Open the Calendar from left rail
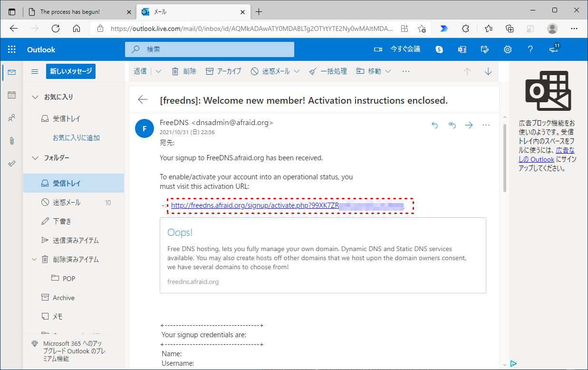The width and height of the screenshot is (588, 370). tap(12, 95)
